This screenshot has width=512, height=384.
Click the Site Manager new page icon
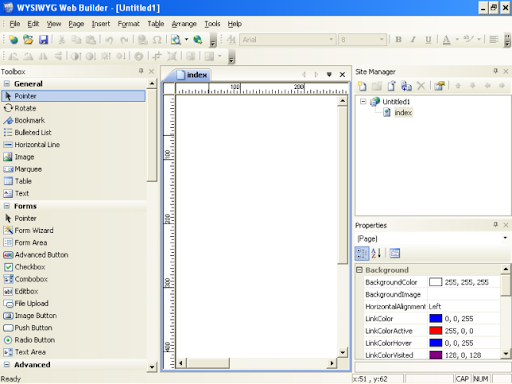click(x=362, y=86)
